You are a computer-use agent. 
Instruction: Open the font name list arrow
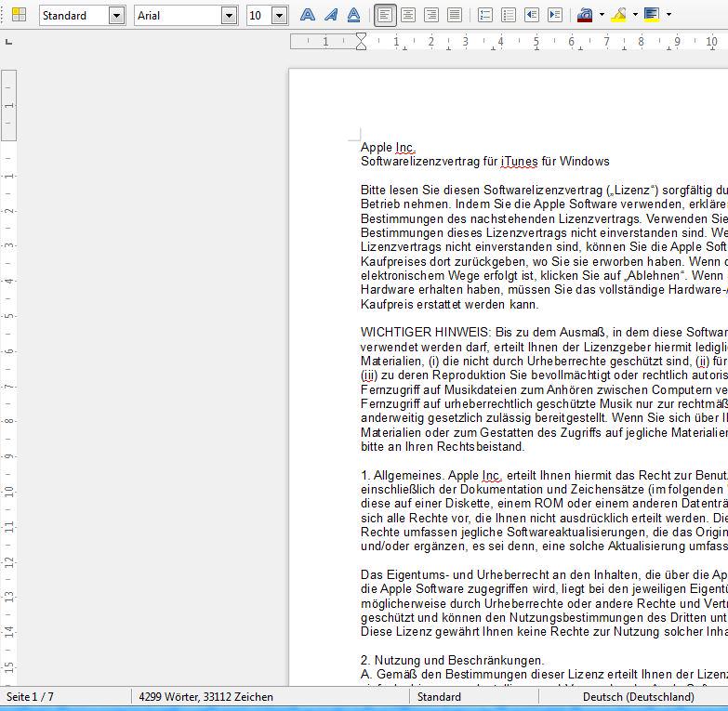pyautogui.click(x=229, y=16)
